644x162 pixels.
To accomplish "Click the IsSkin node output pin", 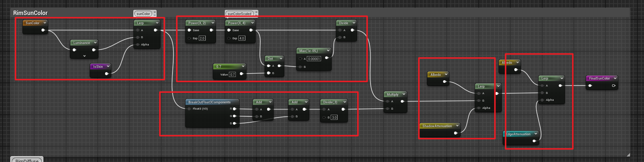I will (x=107, y=74).
